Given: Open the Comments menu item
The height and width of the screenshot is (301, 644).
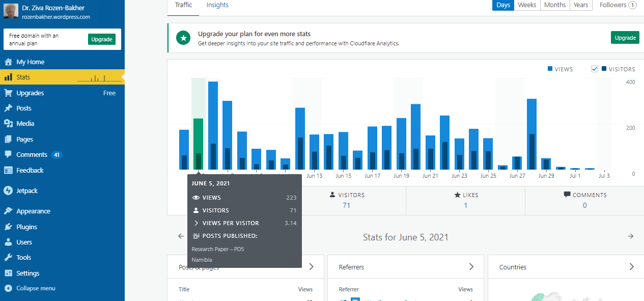Looking at the screenshot, I should pos(62,154).
